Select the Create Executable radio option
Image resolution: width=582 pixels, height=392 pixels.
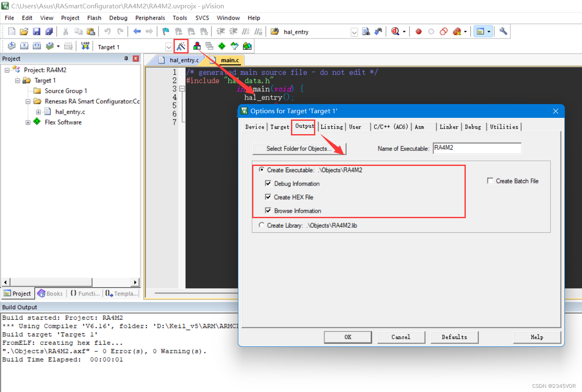(x=261, y=170)
